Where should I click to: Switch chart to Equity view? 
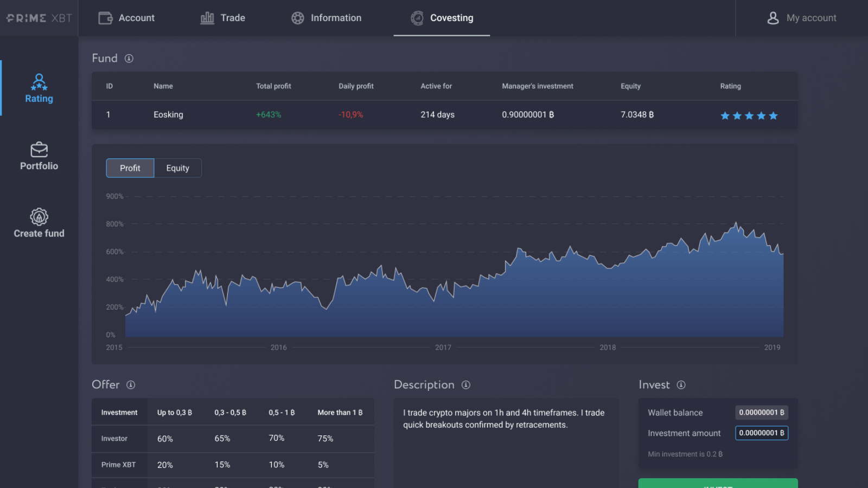click(178, 168)
